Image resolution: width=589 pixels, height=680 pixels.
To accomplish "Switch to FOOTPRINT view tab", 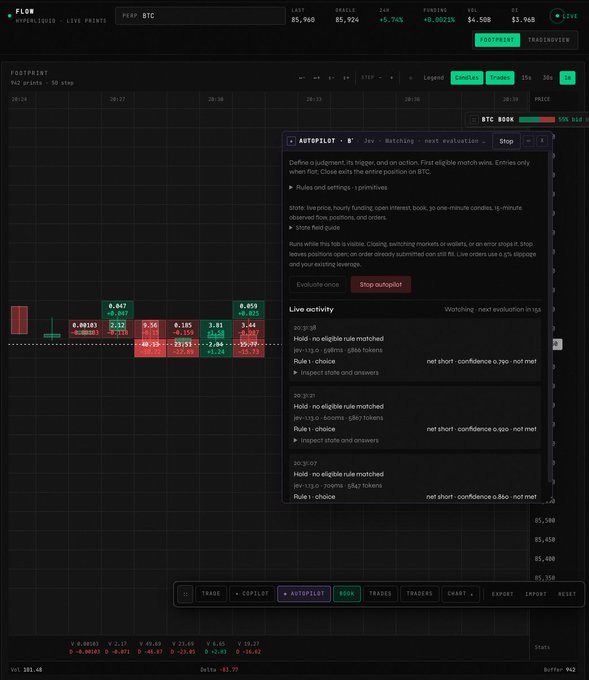I will [497, 40].
